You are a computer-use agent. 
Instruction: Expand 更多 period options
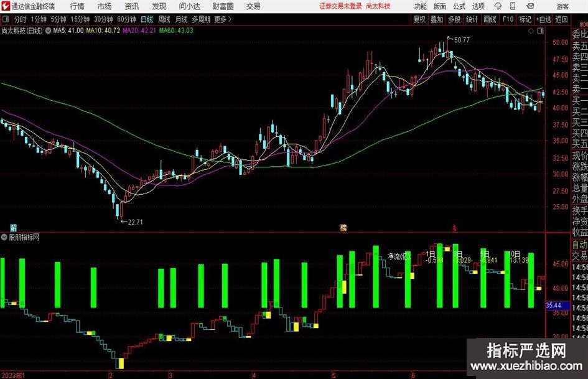point(223,19)
